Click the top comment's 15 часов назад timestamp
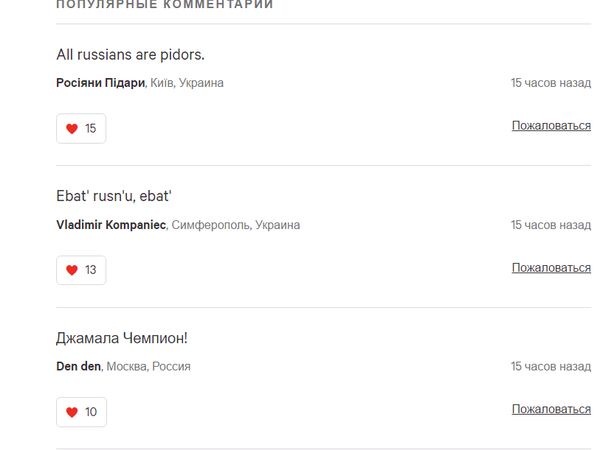 point(550,83)
